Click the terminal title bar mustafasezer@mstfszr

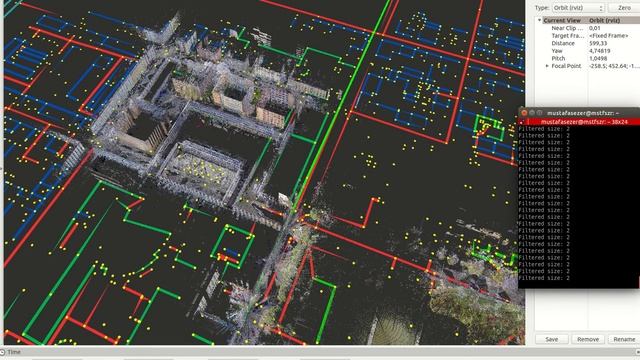click(583, 113)
